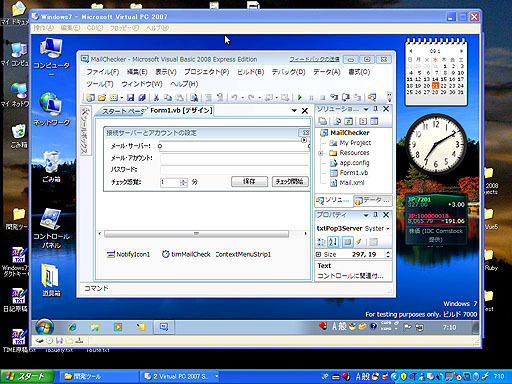Click the Open File toolbar icon
512x384 pixels.
(x=102, y=98)
